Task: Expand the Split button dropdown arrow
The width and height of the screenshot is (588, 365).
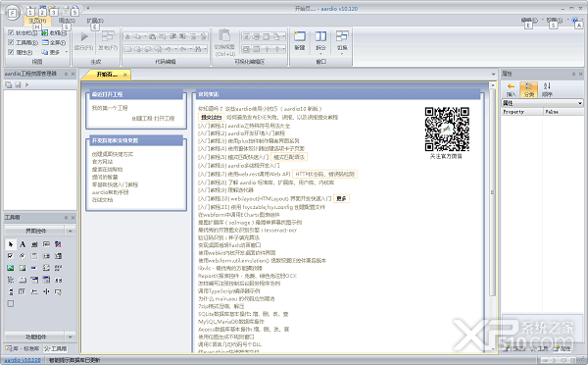Action: click(x=320, y=54)
